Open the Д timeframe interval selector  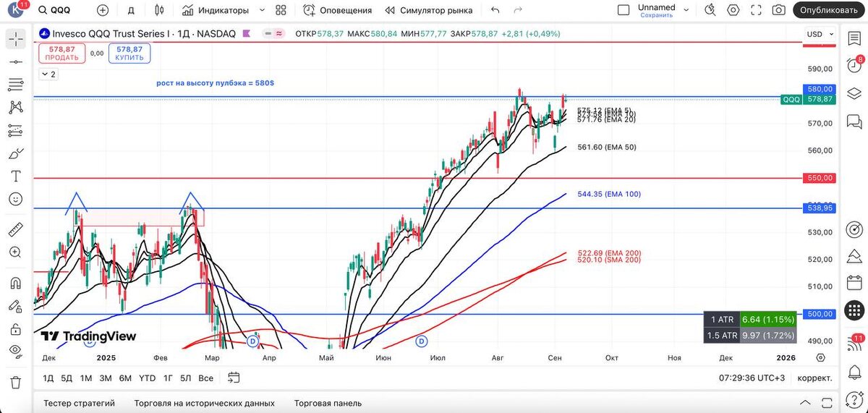131,10
